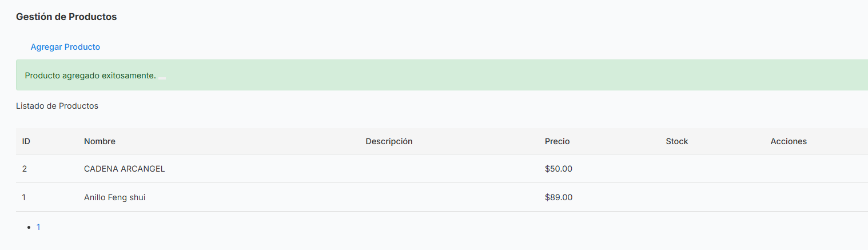Image resolution: width=868 pixels, height=250 pixels.
Task: Click the 'Producto agregado exitosamente' alert message
Action: tap(90, 76)
